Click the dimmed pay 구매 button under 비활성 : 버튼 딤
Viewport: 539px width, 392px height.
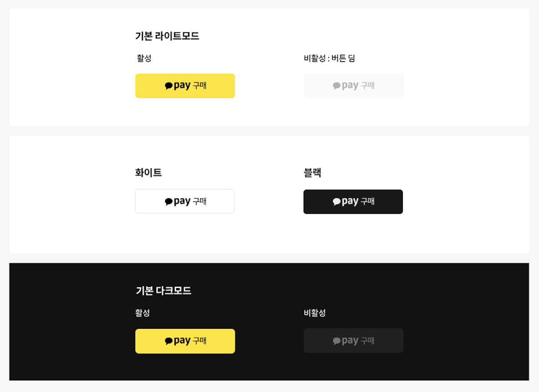coord(353,86)
